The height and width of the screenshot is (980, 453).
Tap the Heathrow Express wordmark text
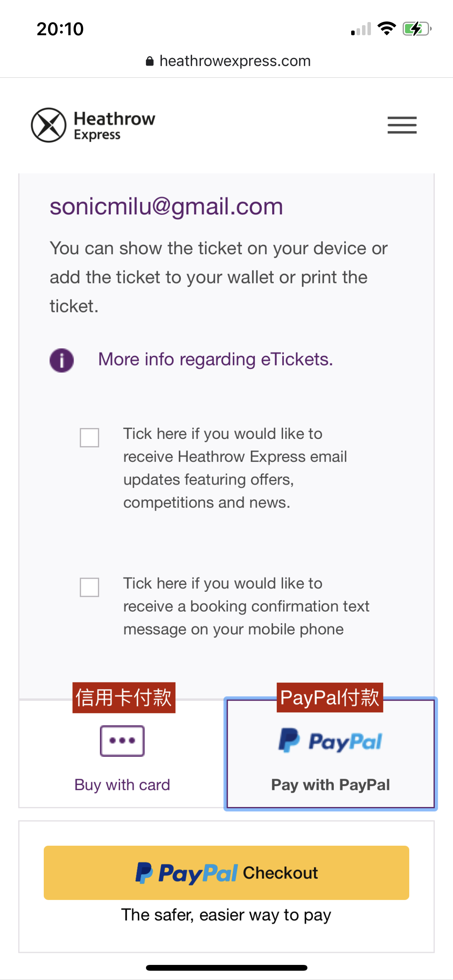114,125
